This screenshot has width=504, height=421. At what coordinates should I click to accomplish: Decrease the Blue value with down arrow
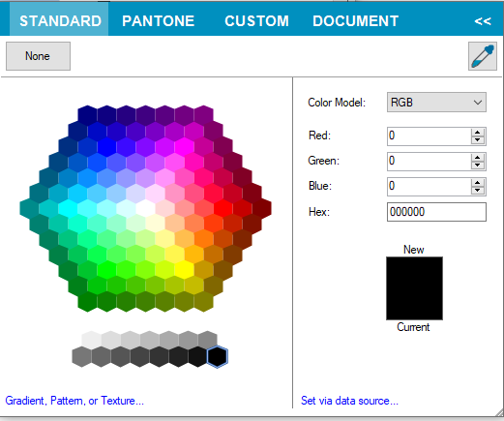pos(478,191)
